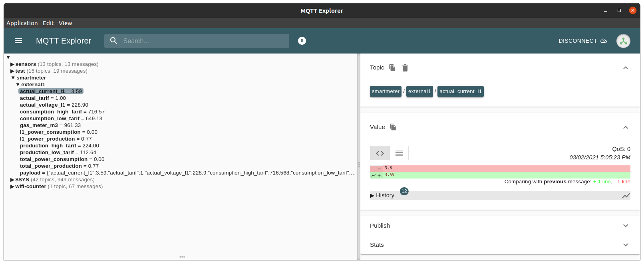Click the external1 breadcrumb chip
This screenshot has width=644, height=264.
pyautogui.click(x=419, y=91)
